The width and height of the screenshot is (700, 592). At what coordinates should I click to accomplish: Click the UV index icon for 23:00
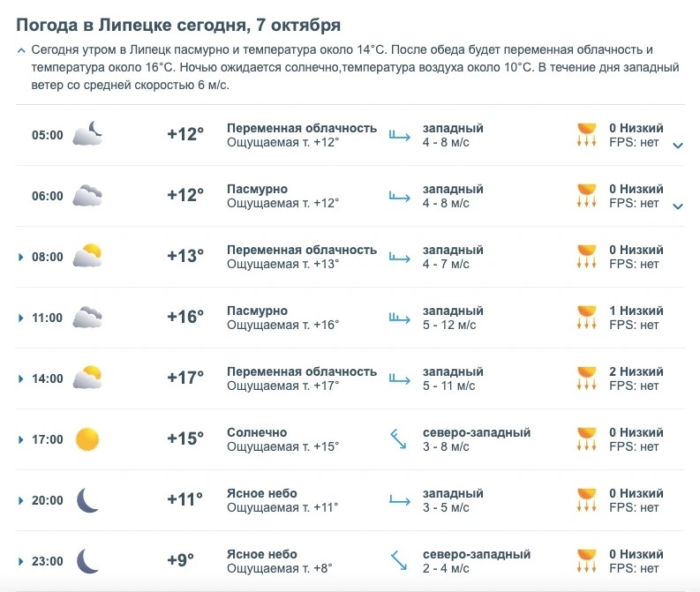pyautogui.click(x=587, y=561)
